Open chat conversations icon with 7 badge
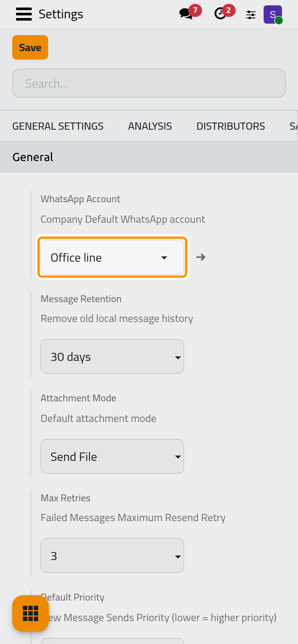The image size is (298, 644). tap(190, 13)
